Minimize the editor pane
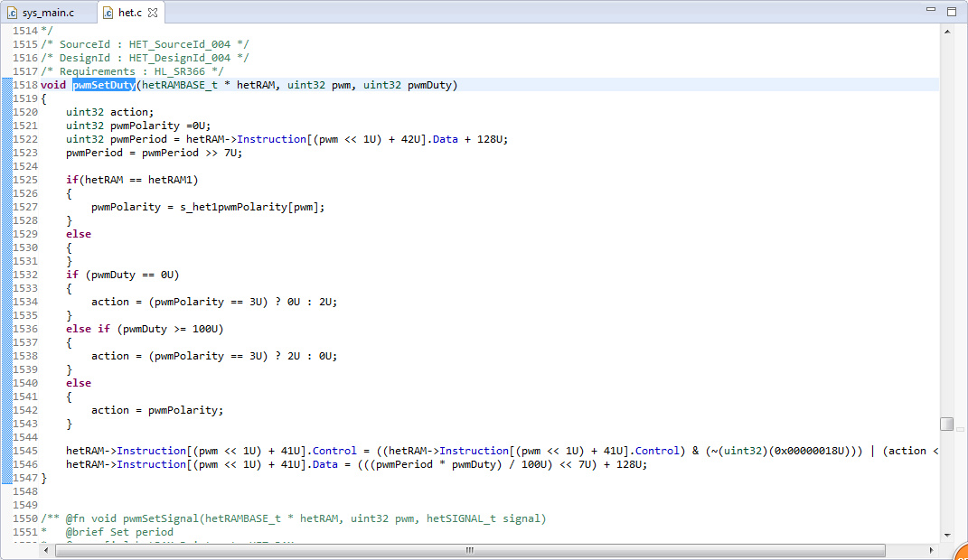 (x=931, y=10)
